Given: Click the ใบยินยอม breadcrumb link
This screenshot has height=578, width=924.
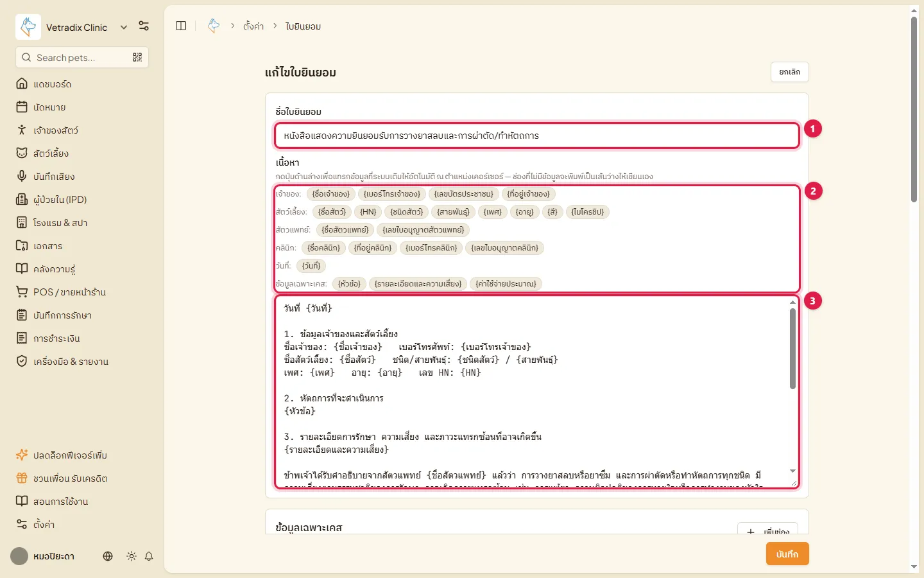Looking at the screenshot, I should click(303, 26).
